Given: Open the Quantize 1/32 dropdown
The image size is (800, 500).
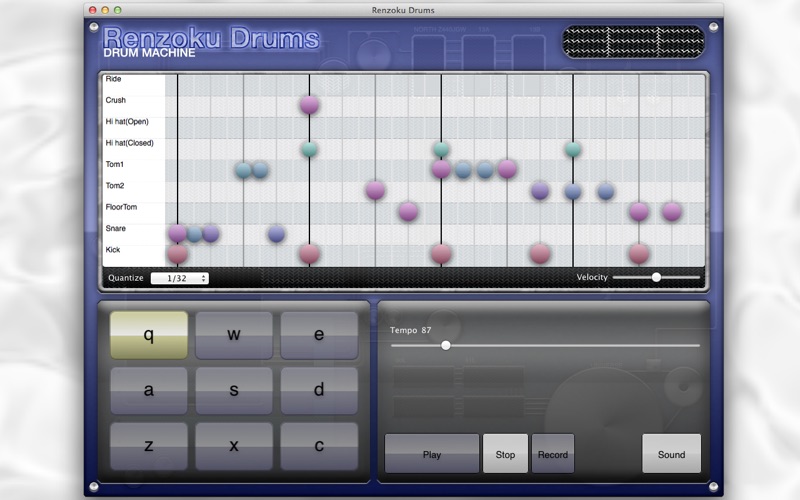Looking at the screenshot, I should pos(180,278).
